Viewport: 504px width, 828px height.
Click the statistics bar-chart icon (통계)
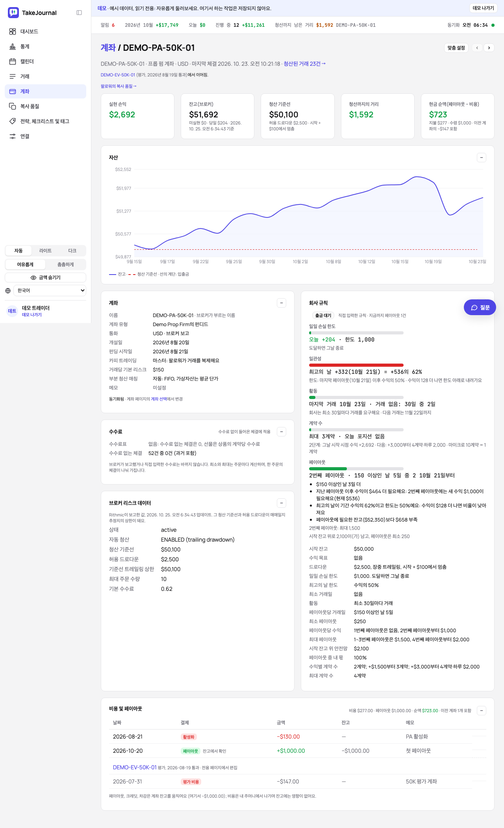[13, 46]
